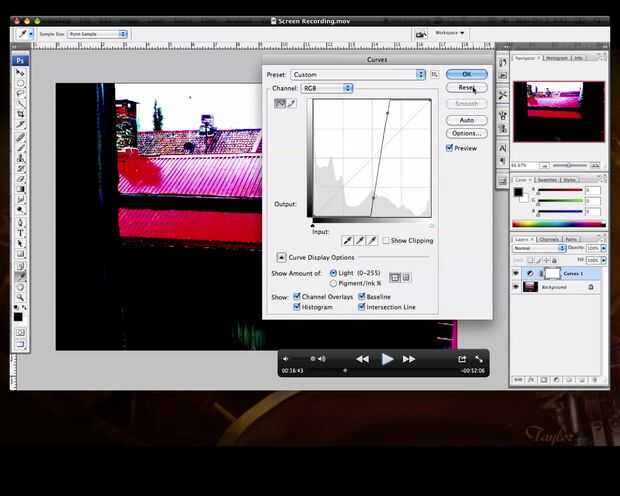Screen dimensions: 620x496
Task: Select the Clone Stamp tool
Action: [x=20, y=158]
